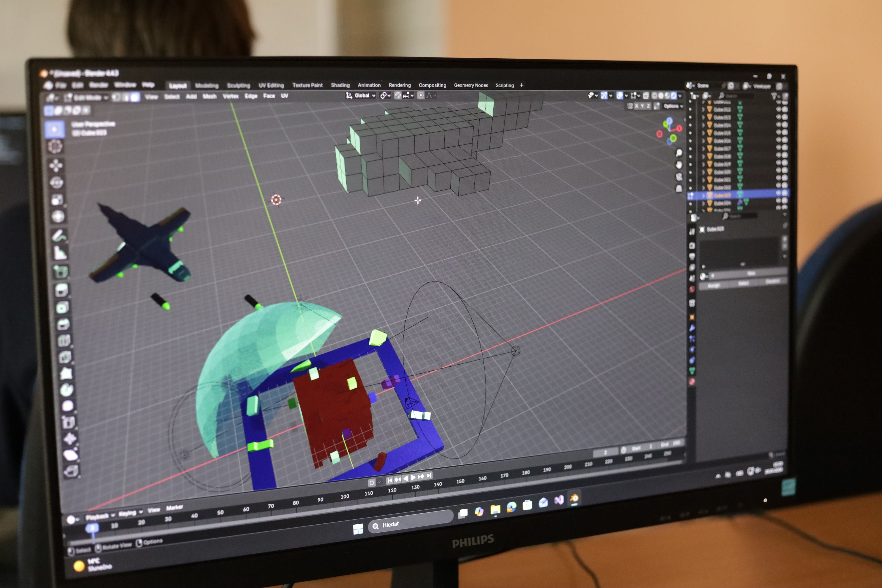Hide Cube.012 with its eye icon
This screenshot has width=882, height=588.
[778, 110]
